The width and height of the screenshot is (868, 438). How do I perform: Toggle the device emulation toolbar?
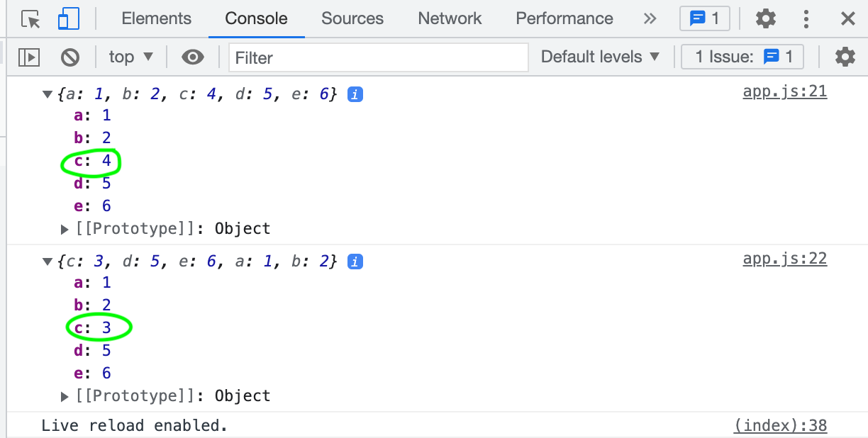tap(68, 18)
